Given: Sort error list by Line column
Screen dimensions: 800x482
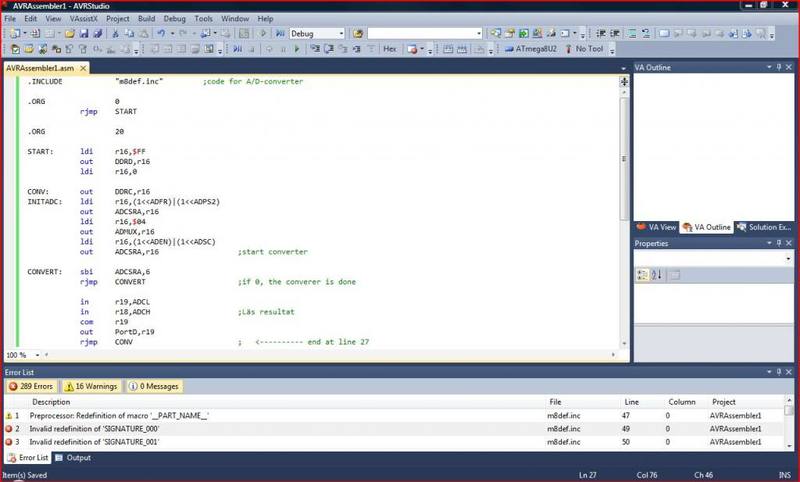Looking at the screenshot, I should [632, 402].
